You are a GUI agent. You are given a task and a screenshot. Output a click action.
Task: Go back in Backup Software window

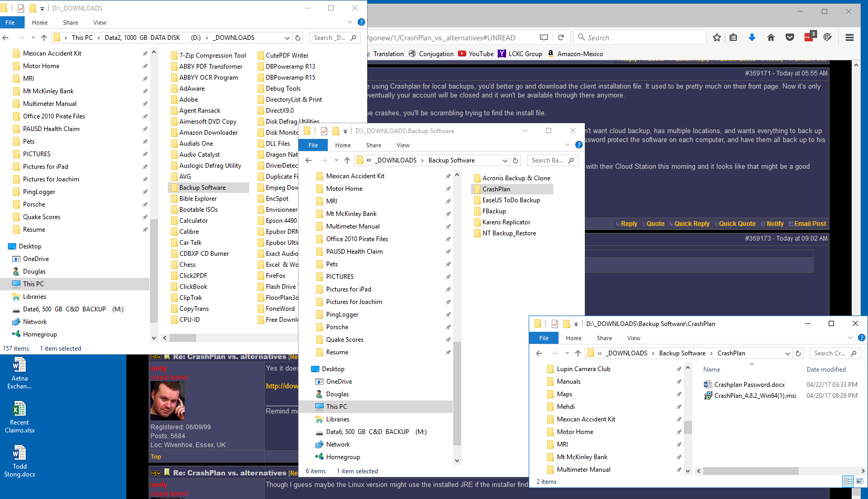308,160
